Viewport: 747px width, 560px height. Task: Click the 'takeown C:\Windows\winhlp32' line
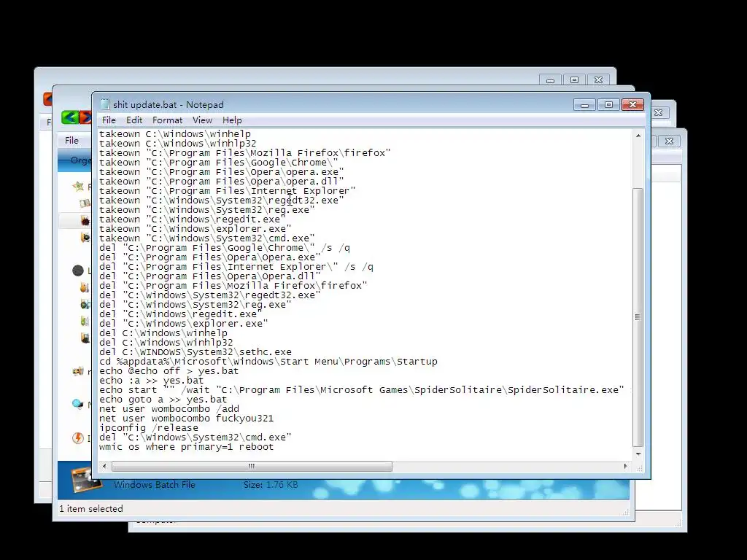[x=178, y=144]
